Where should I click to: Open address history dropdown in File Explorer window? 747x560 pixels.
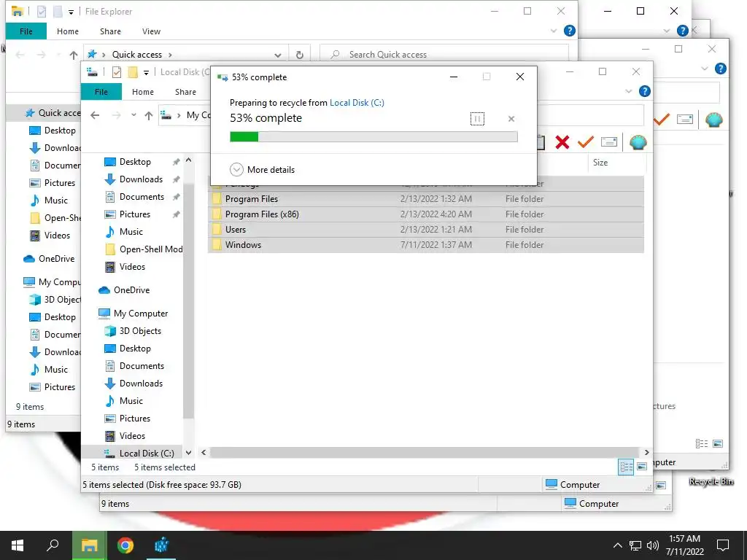(278, 55)
